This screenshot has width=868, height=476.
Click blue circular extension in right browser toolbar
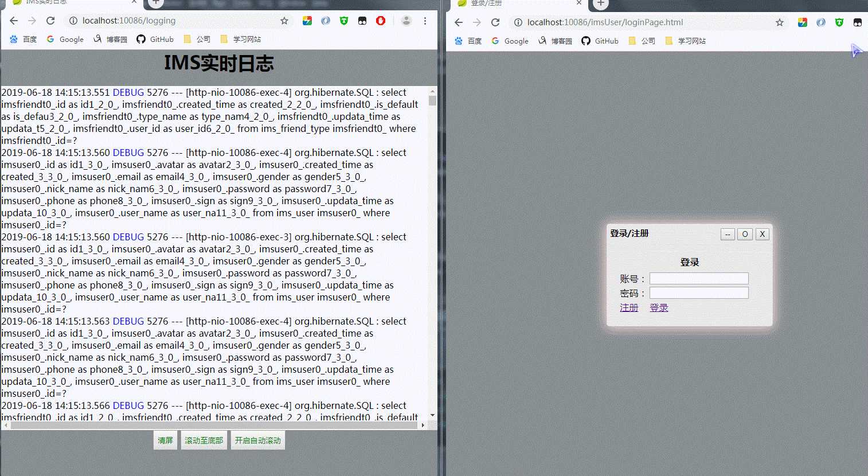click(x=821, y=22)
